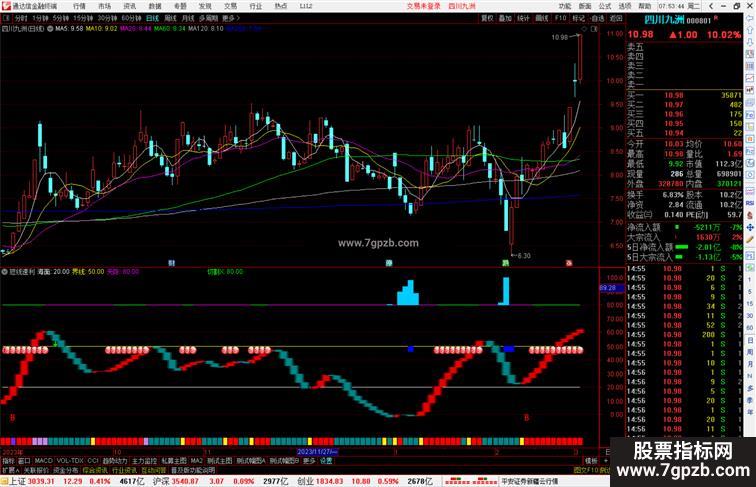Click the blue left-arrow sidebar icon
The width and height of the screenshot is (756, 487).
pyautogui.click(x=750, y=19)
